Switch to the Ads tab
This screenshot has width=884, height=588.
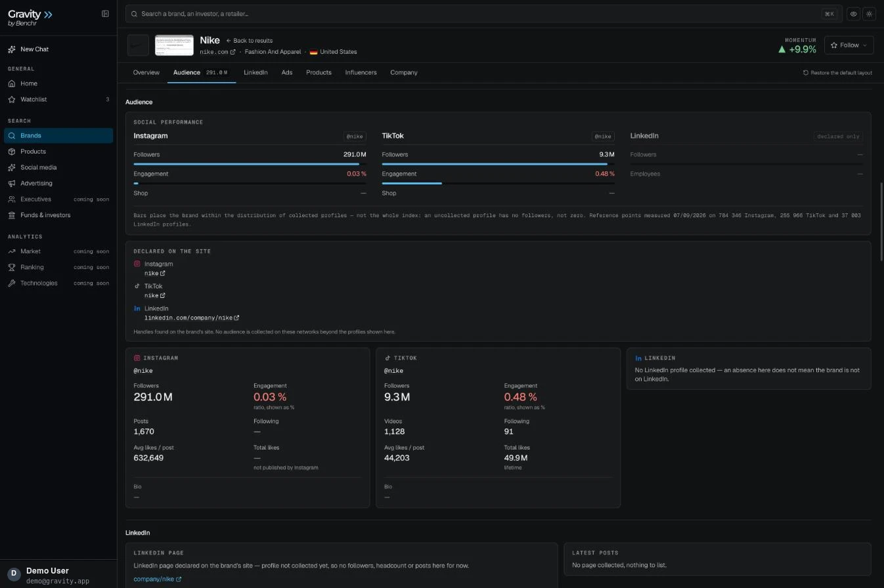click(287, 73)
